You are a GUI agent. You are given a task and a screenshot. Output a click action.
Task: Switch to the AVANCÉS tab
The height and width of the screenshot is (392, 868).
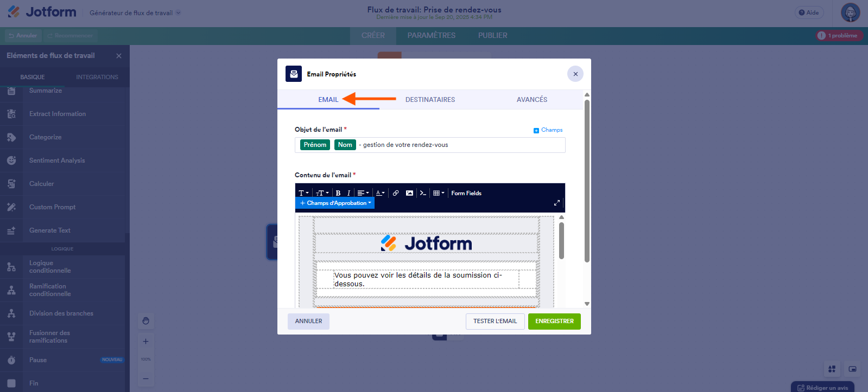click(x=531, y=100)
